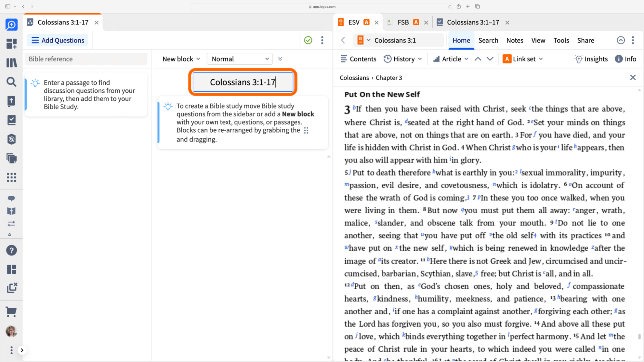Screen dimensions: 644x362
Task: Toggle Insights lightbulb button
Action: tap(591, 59)
